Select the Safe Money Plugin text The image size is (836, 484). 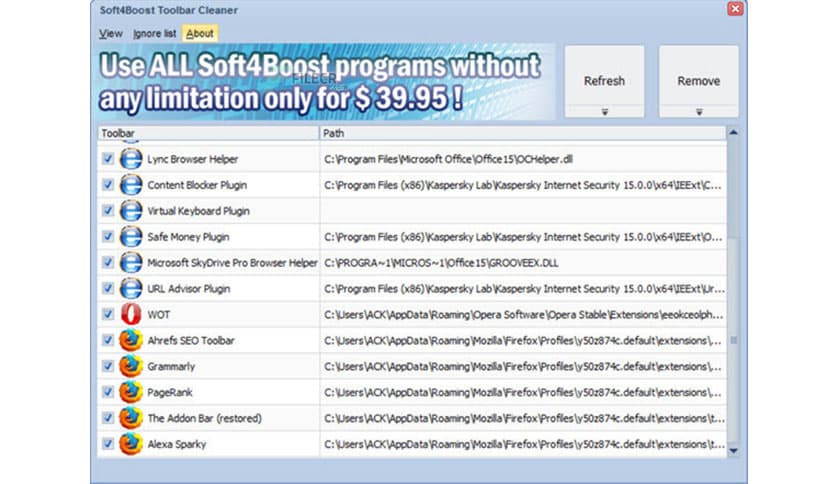[x=188, y=237]
